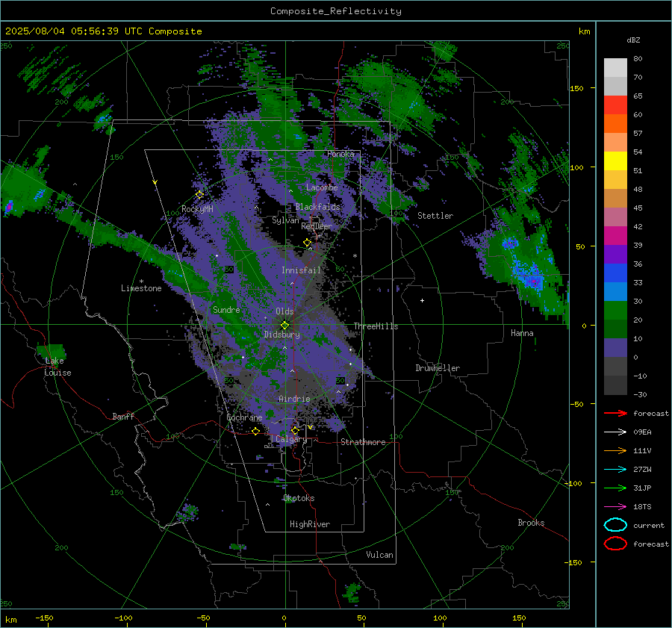Click the magenta echo core at far west edge
Image resolution: width=672 pixels, height=628 pixels.
tap(8, 208)
